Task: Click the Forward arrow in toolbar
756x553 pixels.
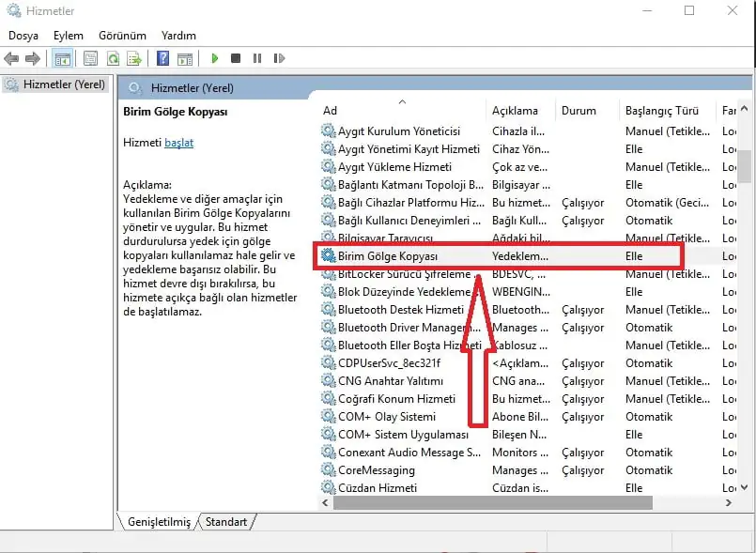Action: [x=33, y=58]
